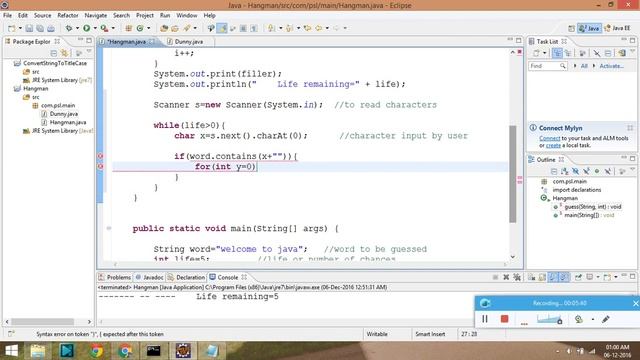Viewport: 640px width, 360px height.
Task: Toggle Focus on Workweek in Task List toolbar
Action: click(x=582, y=53)
